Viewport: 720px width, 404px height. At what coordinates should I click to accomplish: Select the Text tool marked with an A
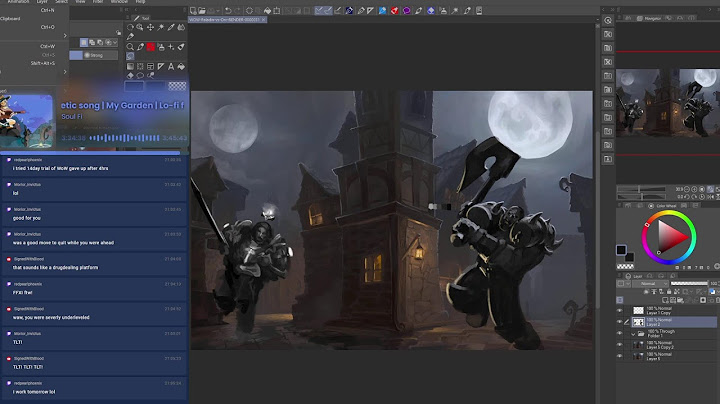(x=171, y=67)
